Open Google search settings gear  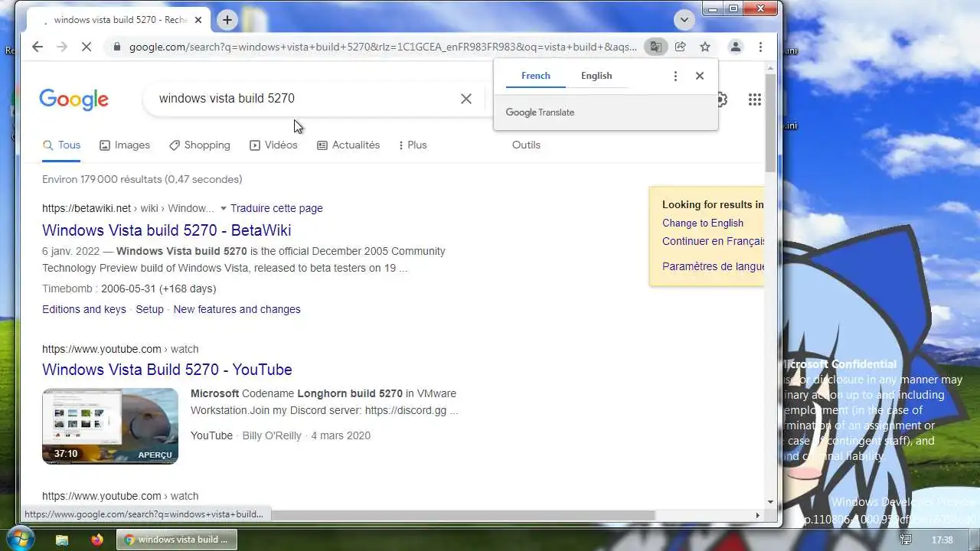click(721, 99)
